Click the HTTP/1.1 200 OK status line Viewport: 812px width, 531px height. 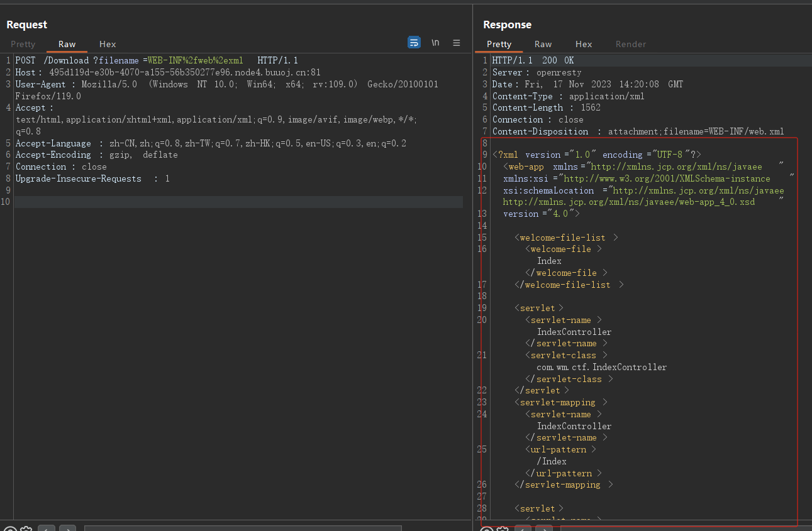click(x=533, y=60)
